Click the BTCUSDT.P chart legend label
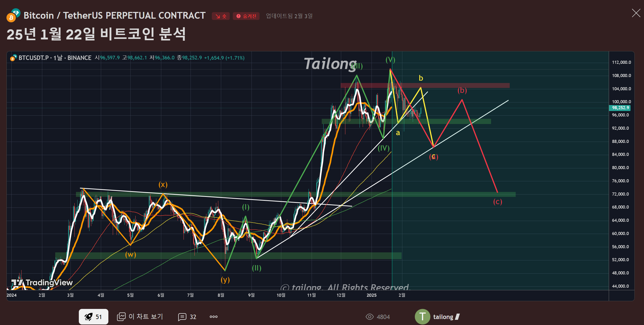 (x=34, y=58)
